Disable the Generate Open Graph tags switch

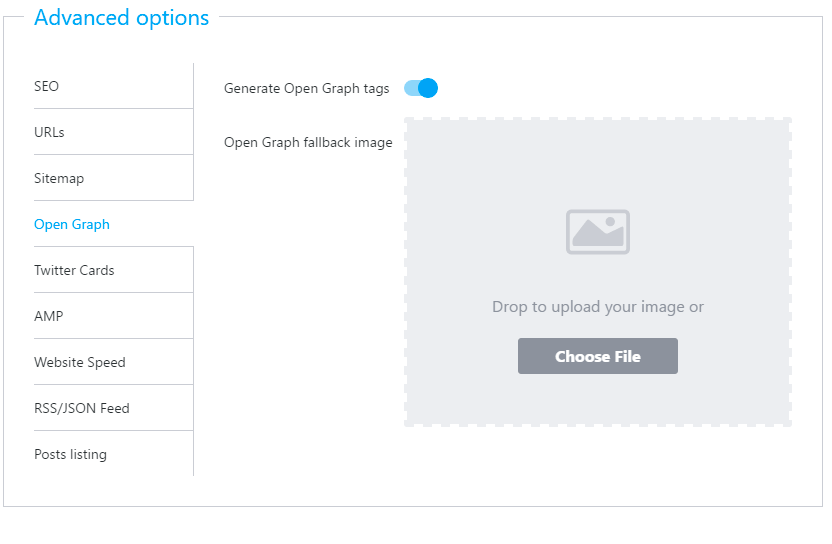tap(421, 88)
